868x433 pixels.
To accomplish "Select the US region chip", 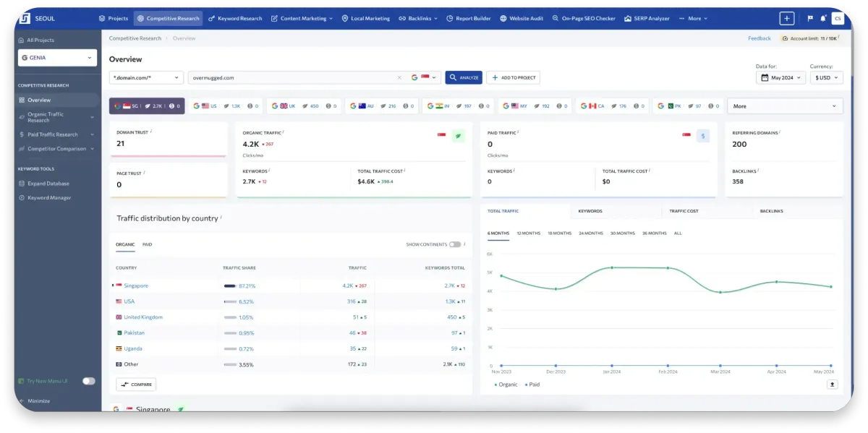I will click(225, 106).
